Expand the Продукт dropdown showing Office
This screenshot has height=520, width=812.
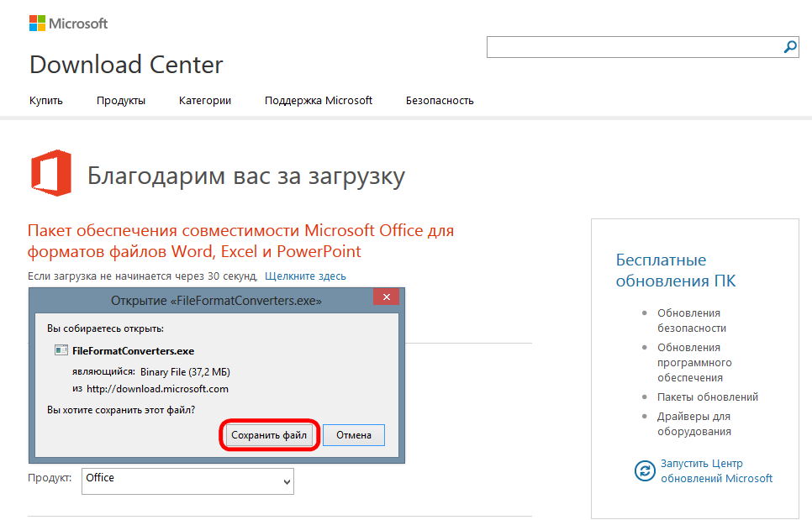pos(187,481)
